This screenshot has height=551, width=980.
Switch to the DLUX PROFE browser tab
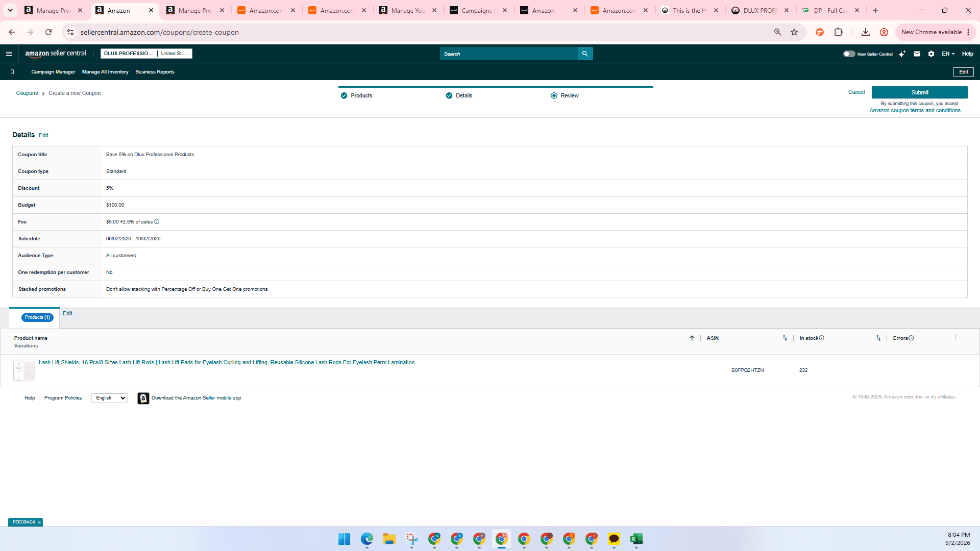760,10
